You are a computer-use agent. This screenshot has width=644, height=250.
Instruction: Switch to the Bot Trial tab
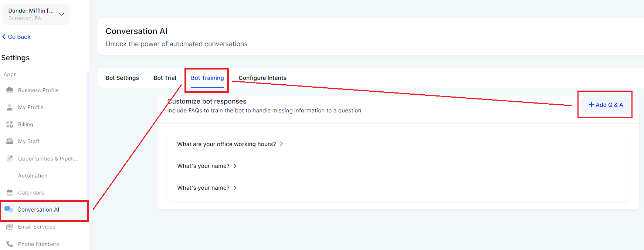(x=165, y=78)
